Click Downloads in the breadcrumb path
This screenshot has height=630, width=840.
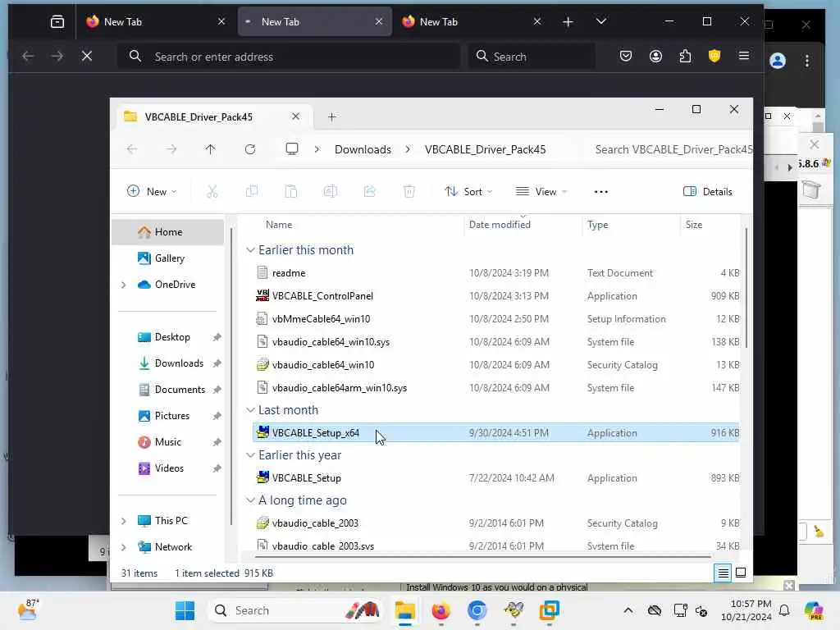363,149
